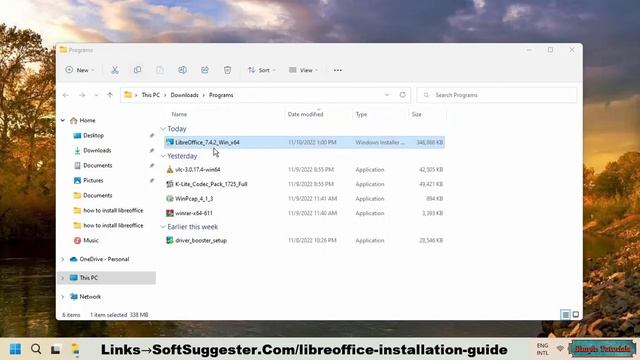Open the View dropdown menu
The width and height of the screenshot is (640, 360).
[x=303, y=70]
